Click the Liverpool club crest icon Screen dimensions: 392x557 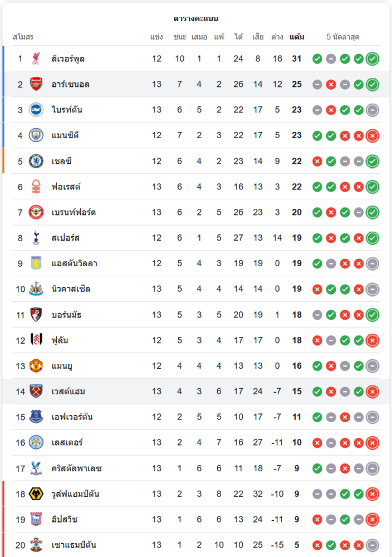point(36,58)
